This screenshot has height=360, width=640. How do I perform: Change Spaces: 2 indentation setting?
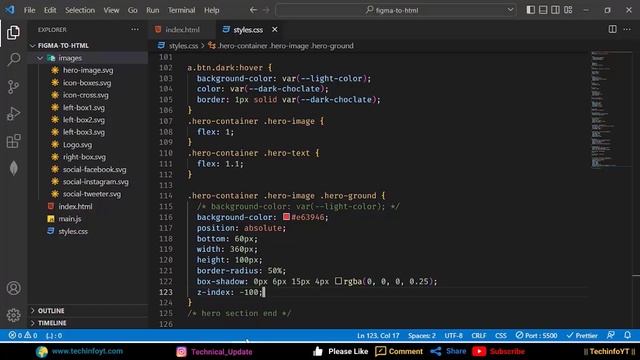pos(422,335)
